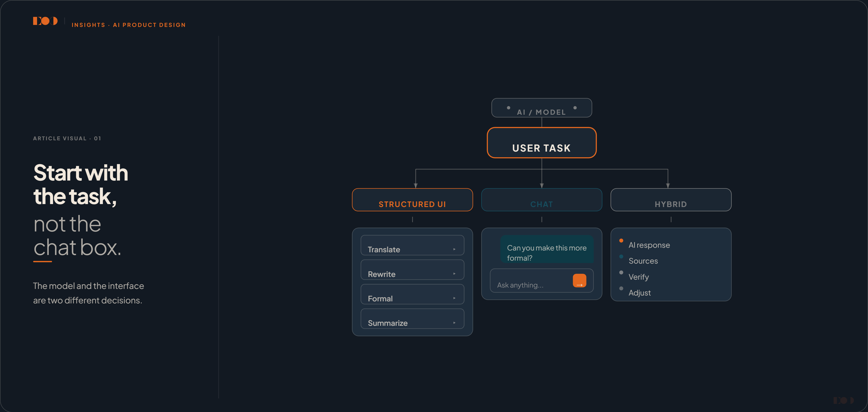
Task: Click the arrow icon beside Formal
Action: click(454, 298)
